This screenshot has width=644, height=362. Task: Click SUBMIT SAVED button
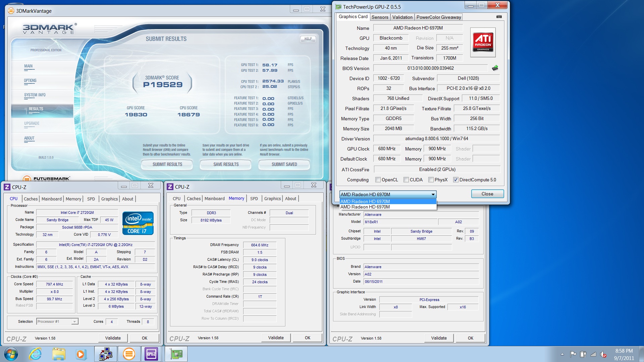coord(284,164)
